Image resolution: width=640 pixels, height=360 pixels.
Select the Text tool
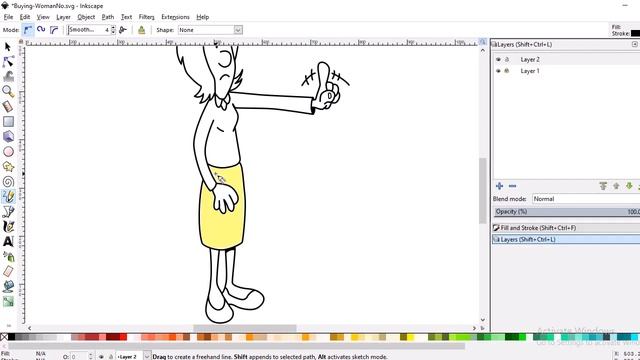(x=8, y=241)
